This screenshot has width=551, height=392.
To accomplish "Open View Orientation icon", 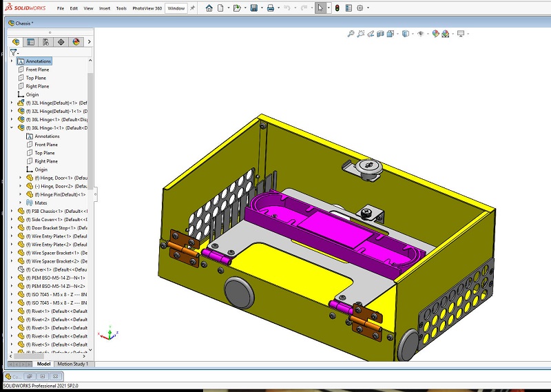I will coord(390,34).
